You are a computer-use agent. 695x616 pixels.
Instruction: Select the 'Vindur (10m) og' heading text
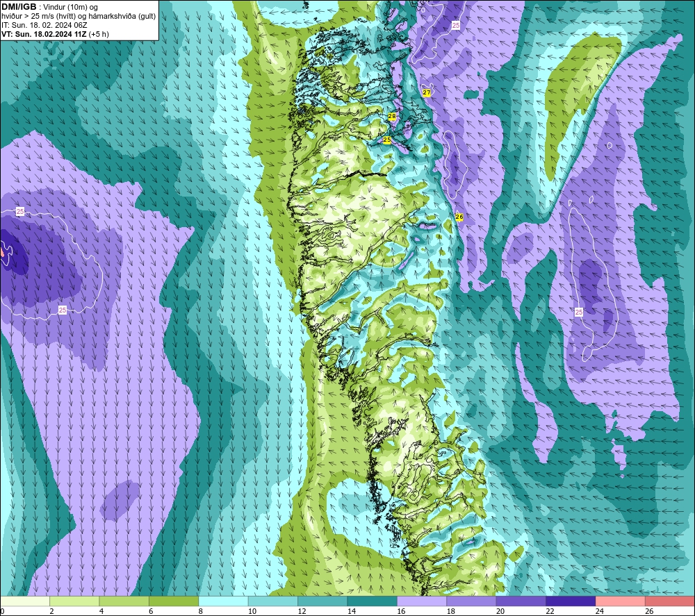pyautogui.click(x=70, y=8)
